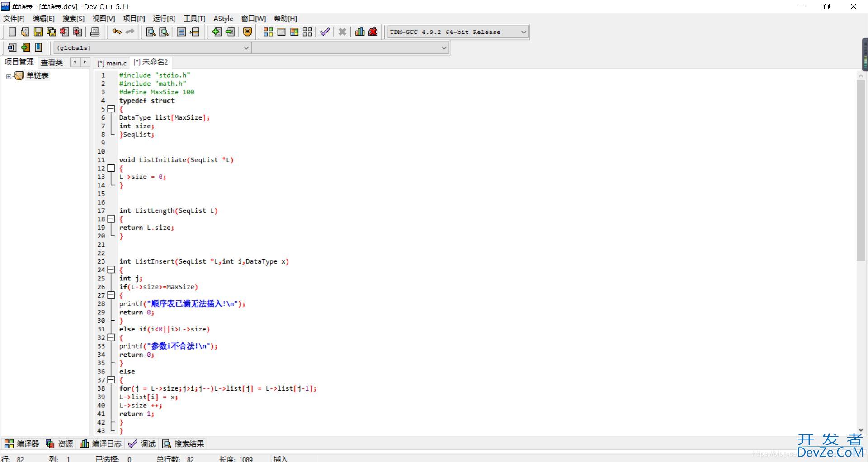The image size is (868, 462).
Task: Open the 资源 bottom tab
Action: 59,444
